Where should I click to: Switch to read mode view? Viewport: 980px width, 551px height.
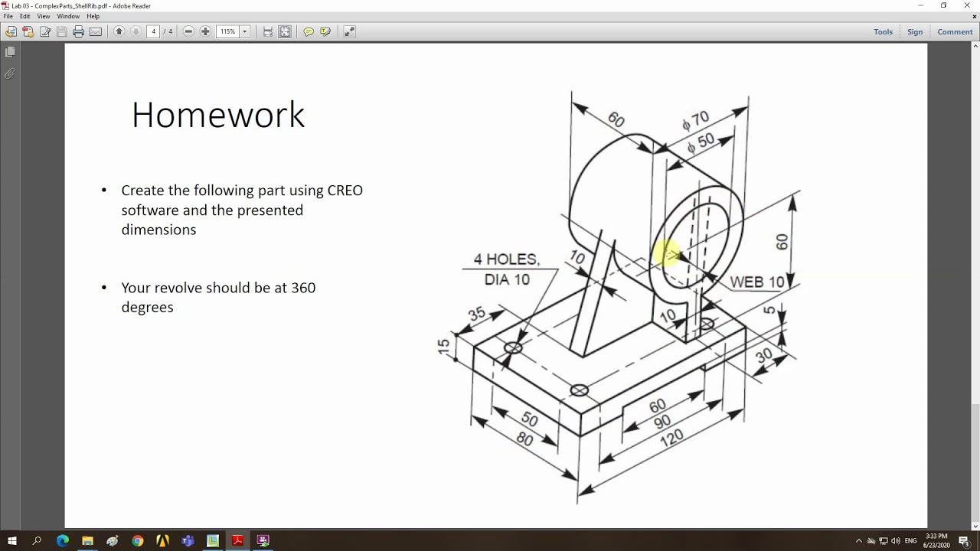coord(349,31)
